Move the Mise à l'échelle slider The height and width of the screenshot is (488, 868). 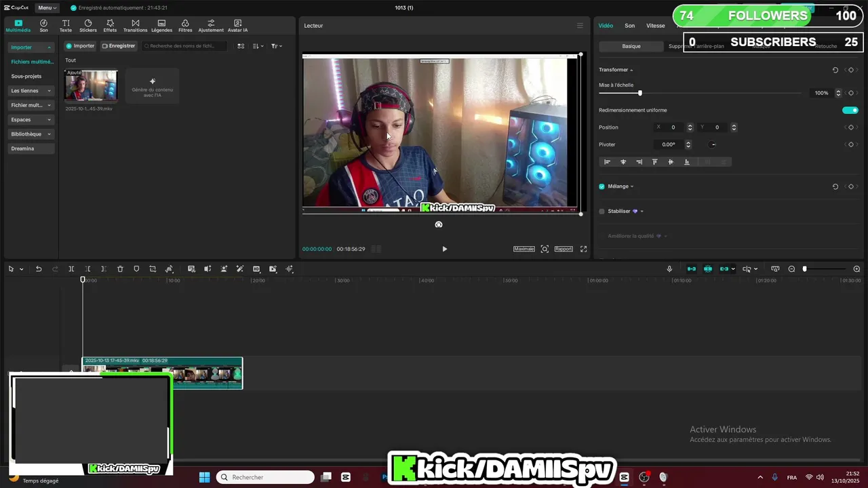tap(639, 93)
